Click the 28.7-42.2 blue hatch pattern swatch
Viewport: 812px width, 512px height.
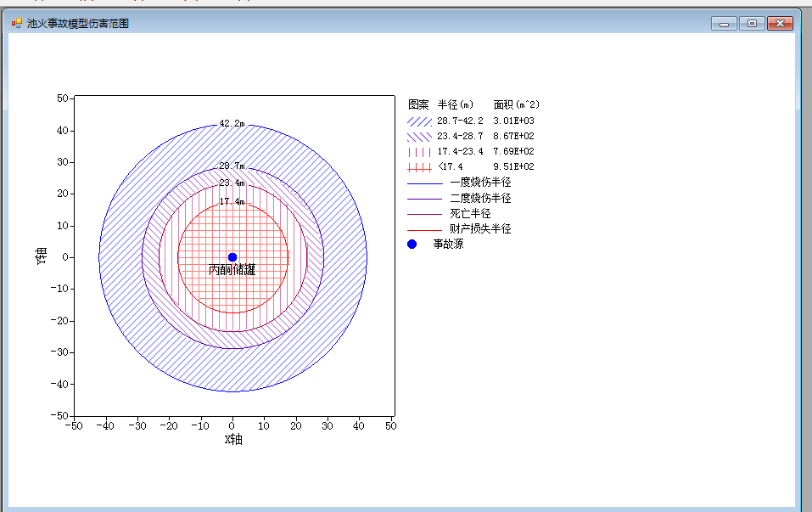click(419, 121)
